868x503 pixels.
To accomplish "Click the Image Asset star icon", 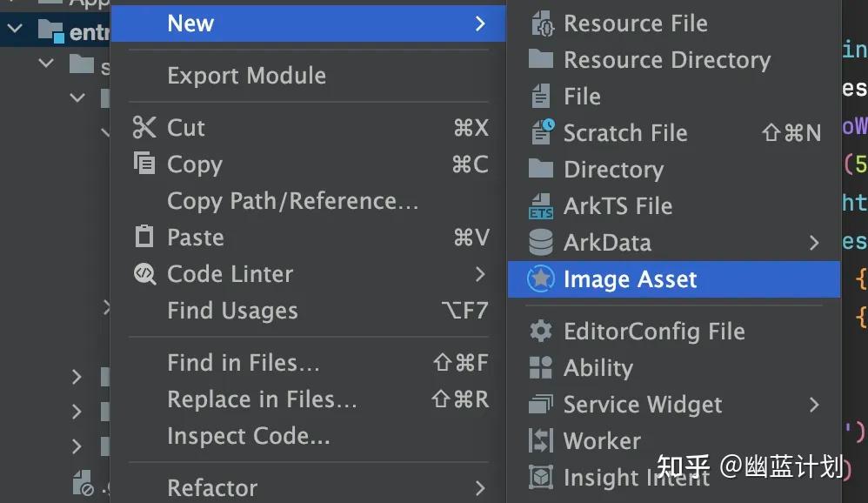I will pyautogui.click(x=540, y=278).
